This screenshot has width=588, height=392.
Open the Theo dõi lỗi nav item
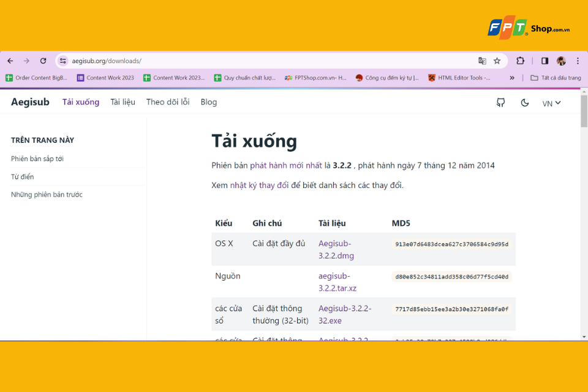click(168, 102)
